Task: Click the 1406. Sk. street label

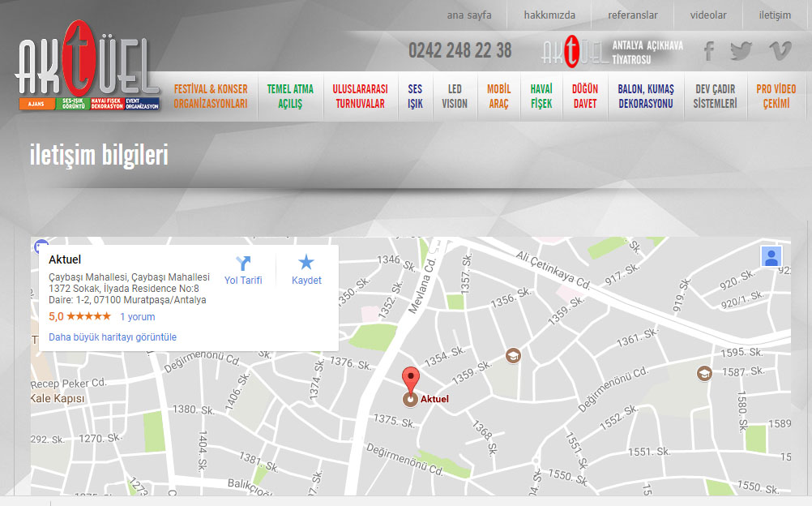Action: point(237,392)
